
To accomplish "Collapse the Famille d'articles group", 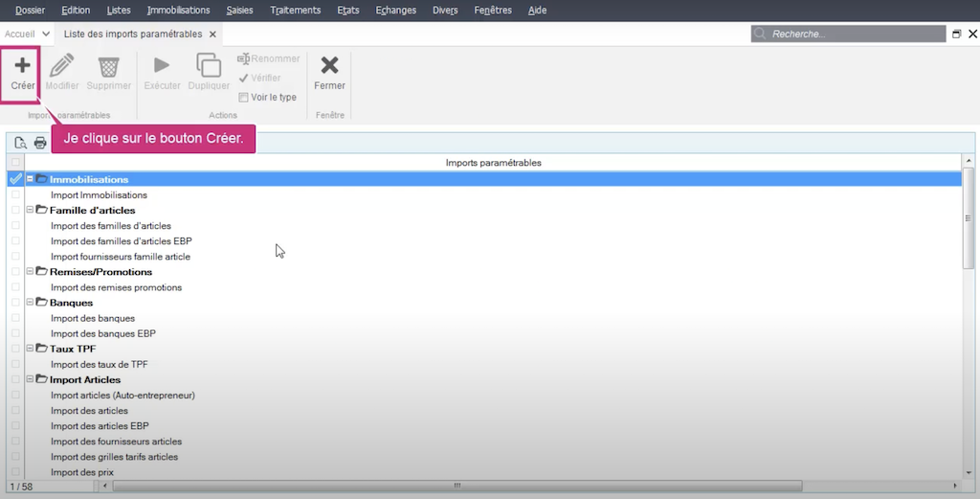I will pyautogui.click(x=30, y=210).
